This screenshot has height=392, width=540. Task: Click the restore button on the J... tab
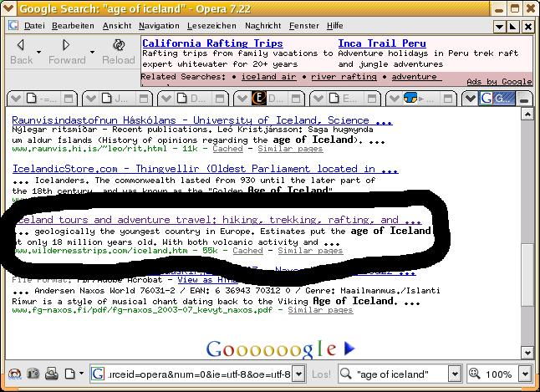(x=144, y=99)
